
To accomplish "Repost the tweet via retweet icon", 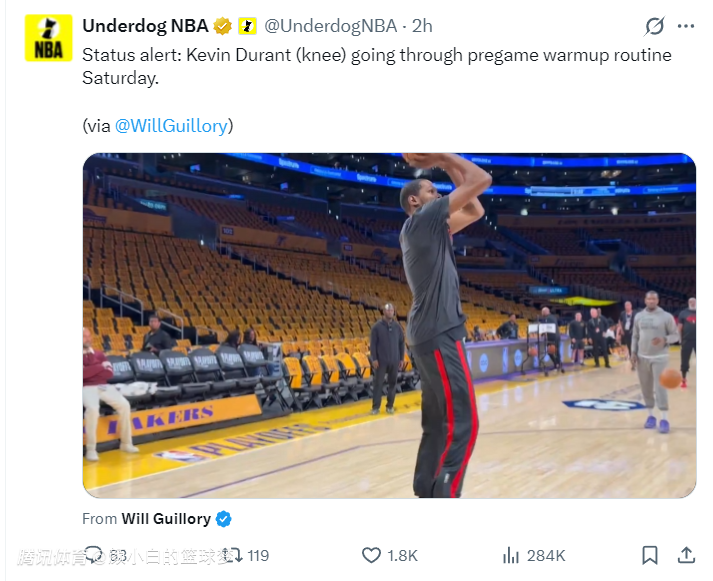I will (x=231, y=555).
